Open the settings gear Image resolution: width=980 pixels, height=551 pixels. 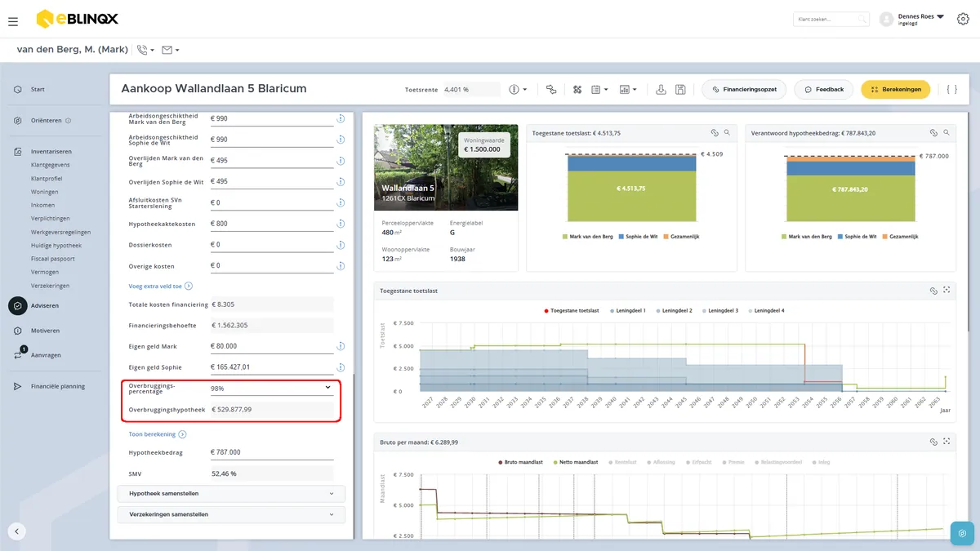coord(962,19)
